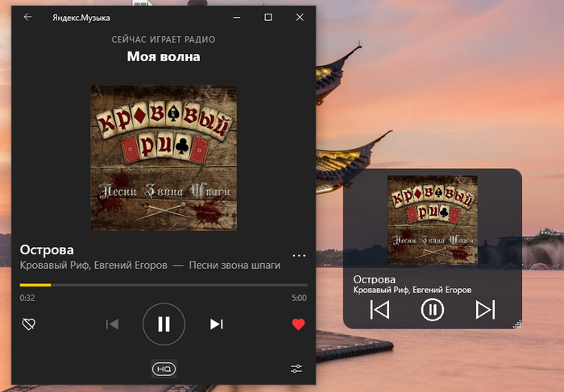
Task: Open radio settings sliders icon
Action: click(x=297, y=369)
